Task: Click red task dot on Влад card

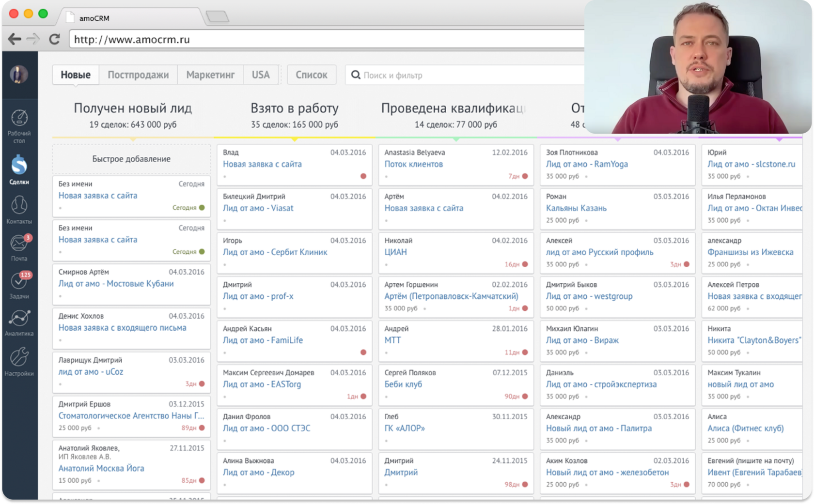Action: pyautogui.click(x=363, y=176)
